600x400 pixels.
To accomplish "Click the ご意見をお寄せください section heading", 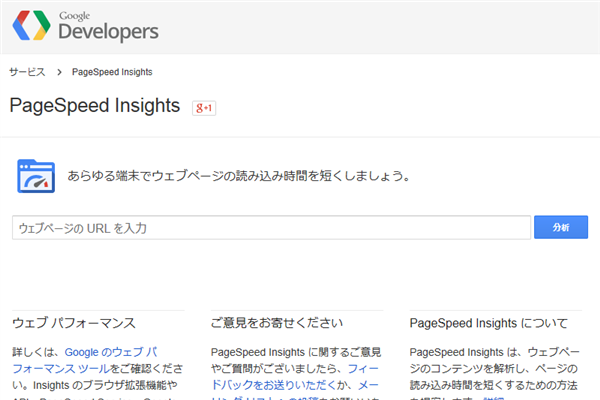I will click(x=277, y=323).
